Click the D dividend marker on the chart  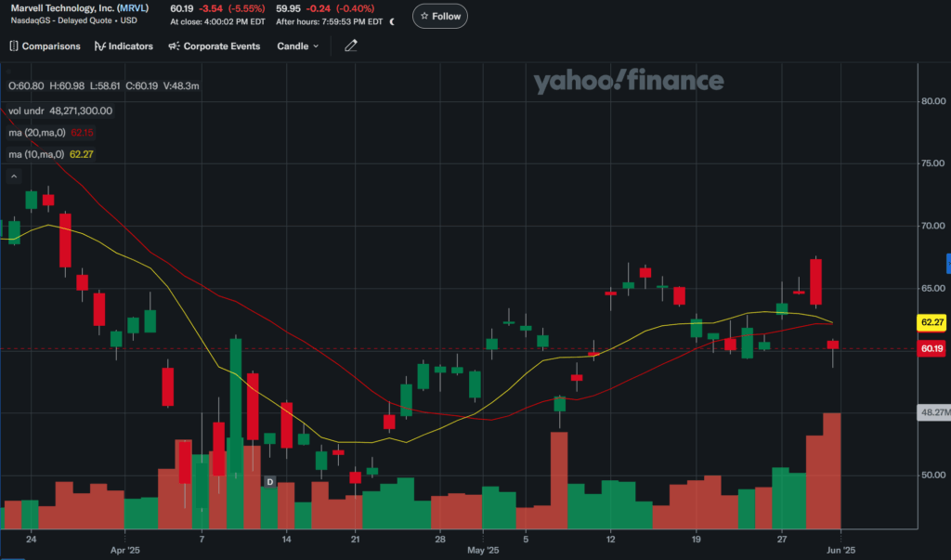270,482
